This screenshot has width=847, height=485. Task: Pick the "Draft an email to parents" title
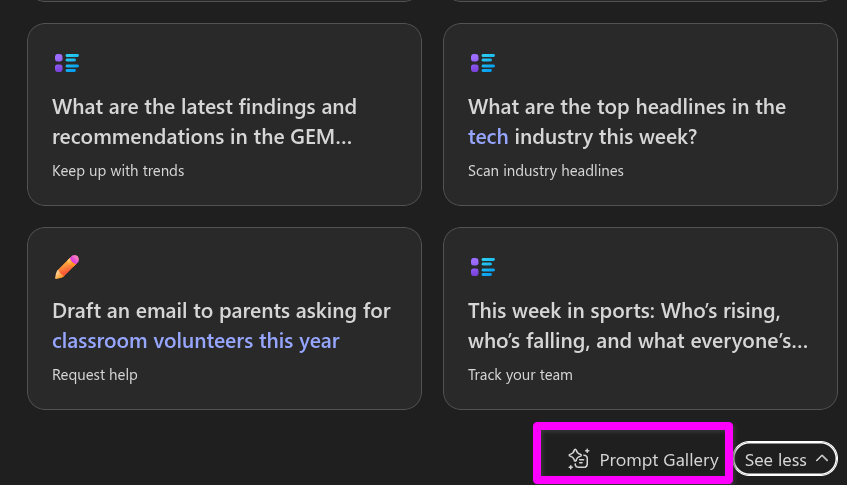click(x=221, y=311)
